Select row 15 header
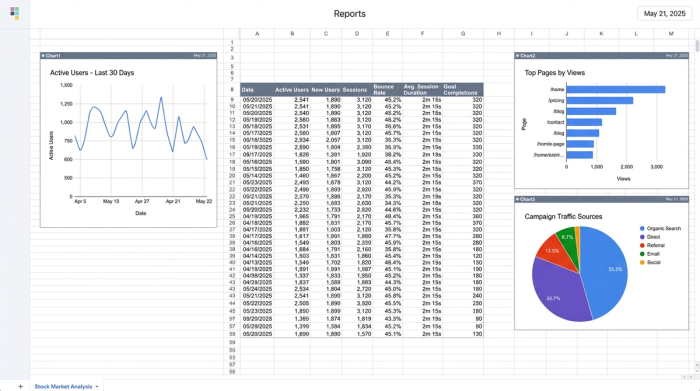 232,140
